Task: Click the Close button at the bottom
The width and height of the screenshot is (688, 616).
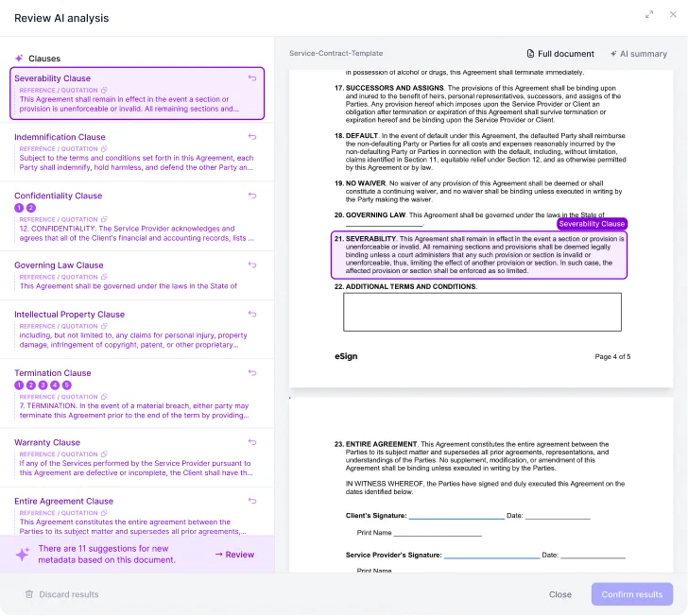Action: [560, 594]
